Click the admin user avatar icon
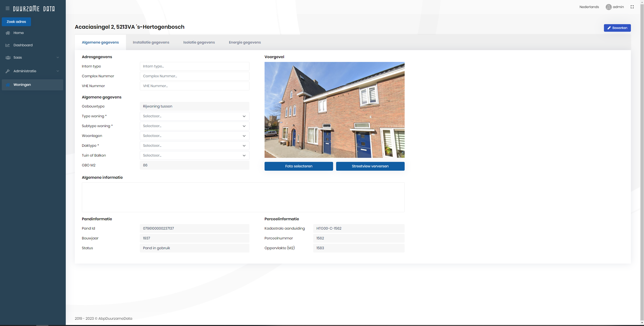The height and width of the screenshot is (326, 644). pyautogui.click(x=608, y=7)
